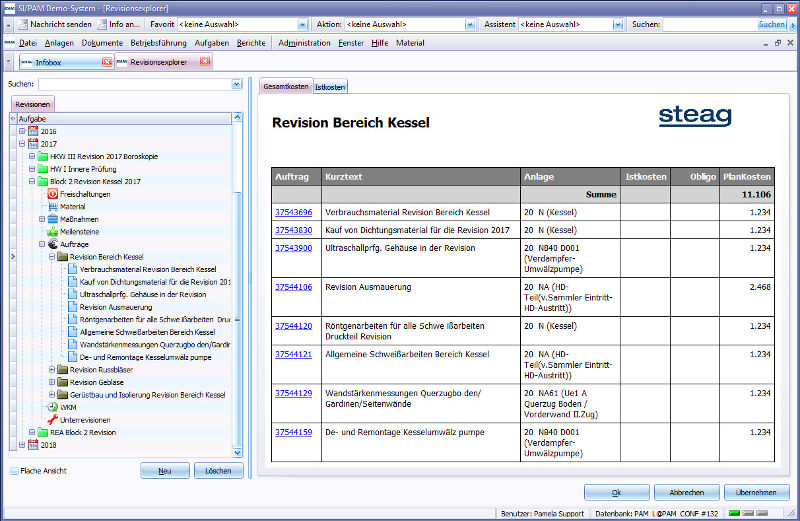Click the Suchen button in top toolbar
Screen dimensions: 800x521
click(x=772, y=24)
